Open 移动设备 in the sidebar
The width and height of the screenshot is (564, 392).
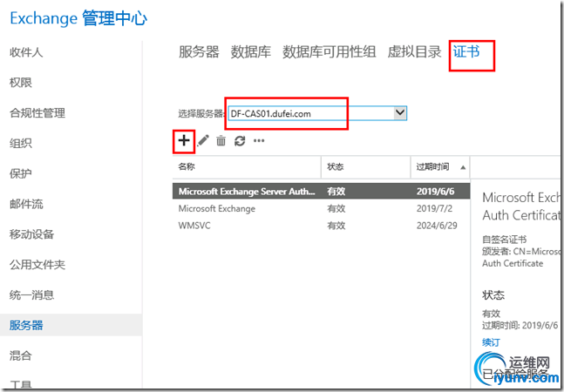pyautogui.click(x=31, y=234)
